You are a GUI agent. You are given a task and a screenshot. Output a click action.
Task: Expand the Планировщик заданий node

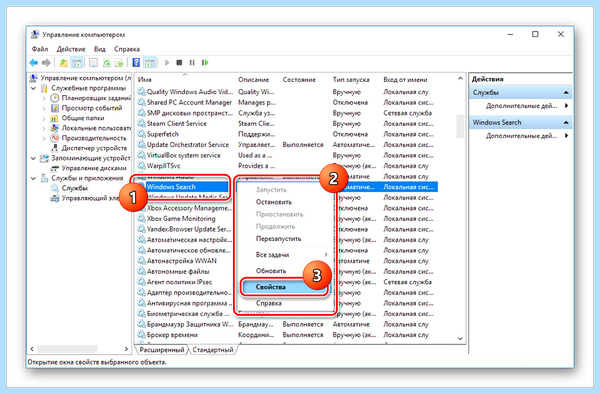click(44, 98)
